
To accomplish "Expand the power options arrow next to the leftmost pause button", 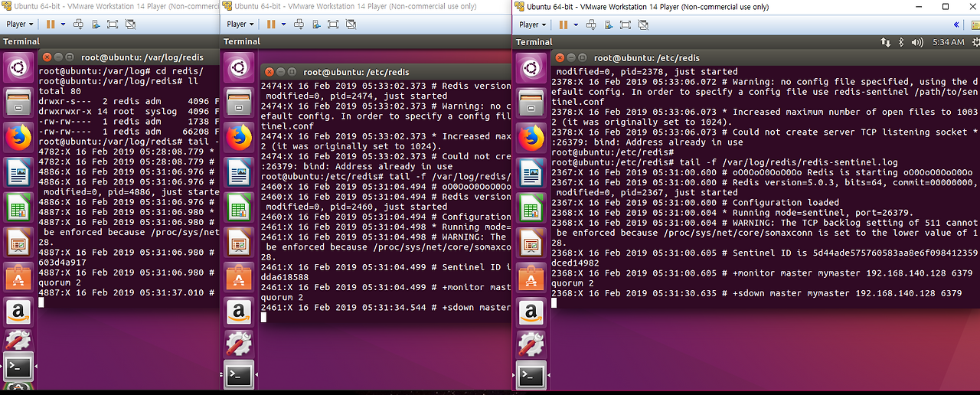I will click(64, 24).
